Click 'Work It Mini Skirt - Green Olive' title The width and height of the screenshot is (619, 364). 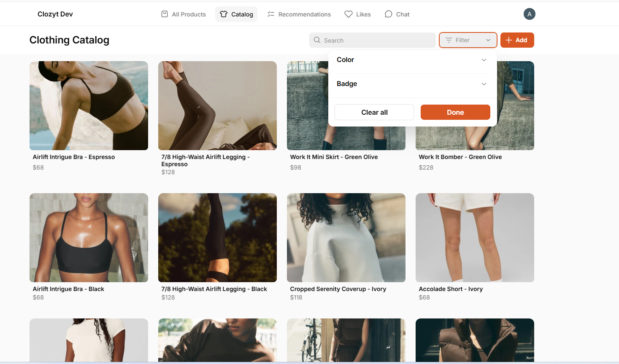[334, 157]
